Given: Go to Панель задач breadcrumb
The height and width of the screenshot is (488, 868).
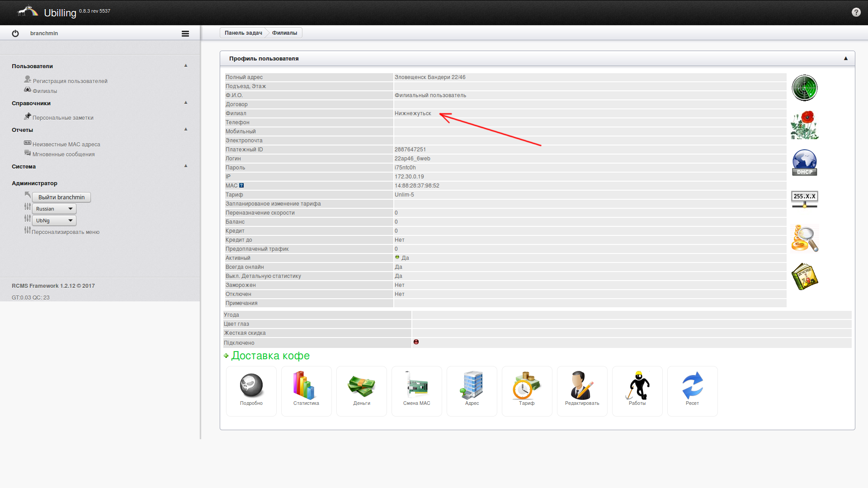Looking at the screenshot, I should (x=243, y=33).
